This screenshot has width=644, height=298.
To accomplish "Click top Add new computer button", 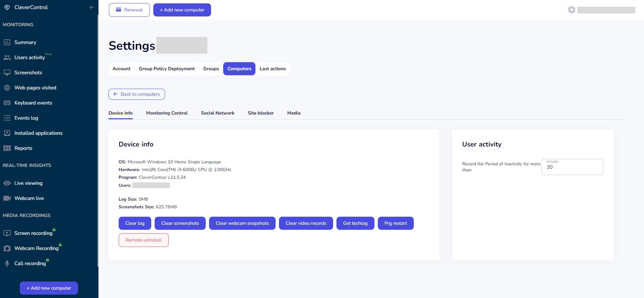I will click(x=182, y=10).
